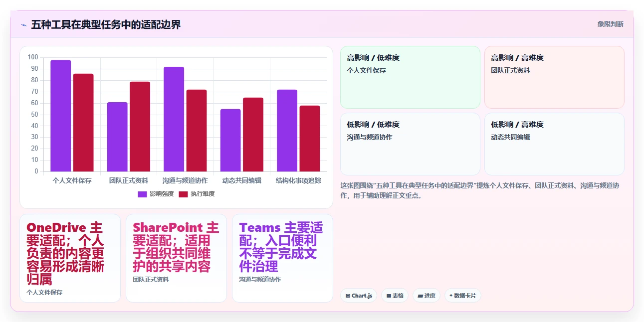The image size is (644, 322).
Task: Click the 表格 tag chip
Action: pyautogui.click(x=395, y=296)
